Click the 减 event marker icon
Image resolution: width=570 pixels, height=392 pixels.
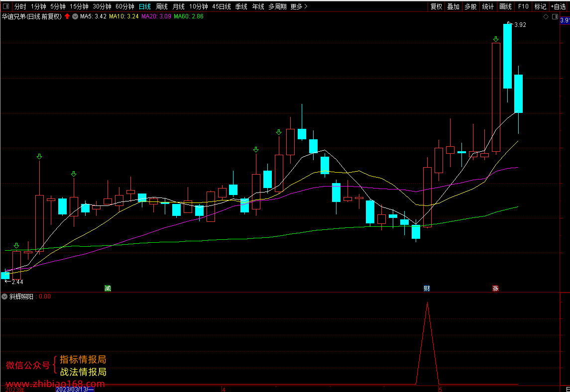pyautogui.click(x=108, y=289)
